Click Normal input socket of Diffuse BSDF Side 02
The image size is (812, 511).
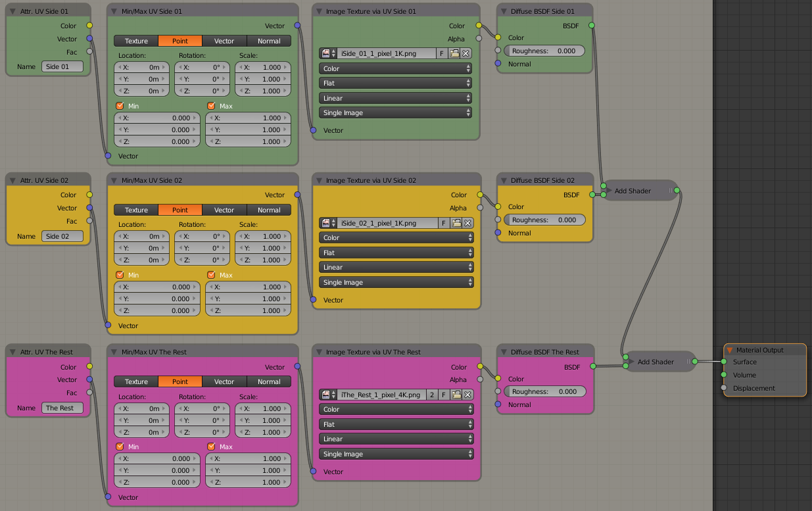click(x=498, y=233)
